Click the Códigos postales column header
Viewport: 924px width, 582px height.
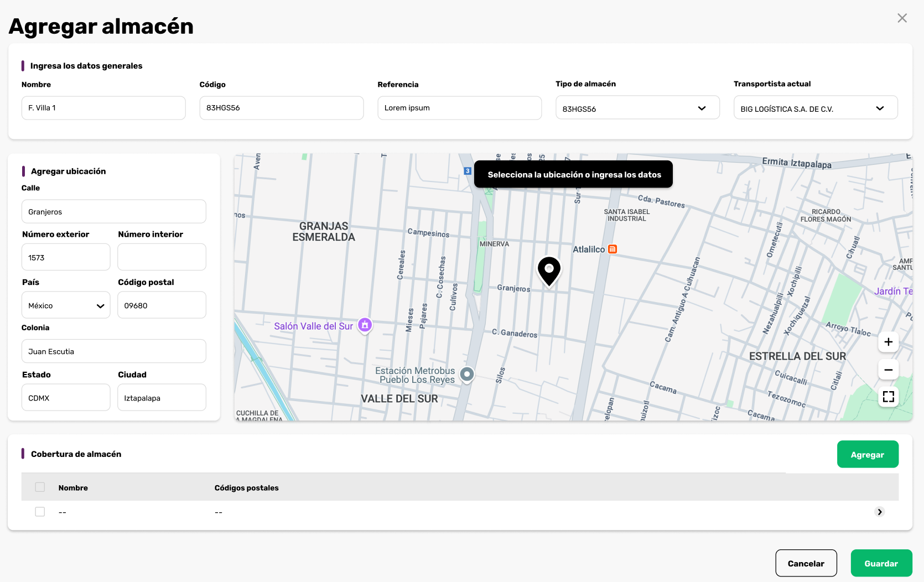pyautogui.click(x=246, y=488)
